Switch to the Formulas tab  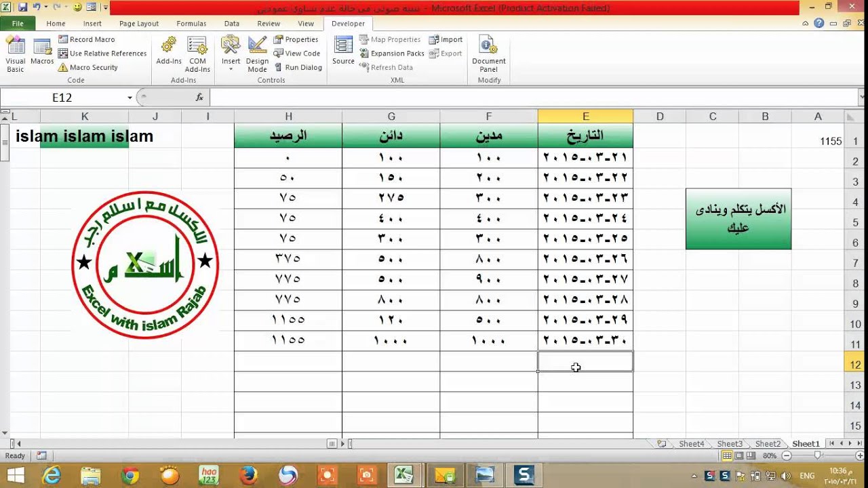tap(191, 24)
